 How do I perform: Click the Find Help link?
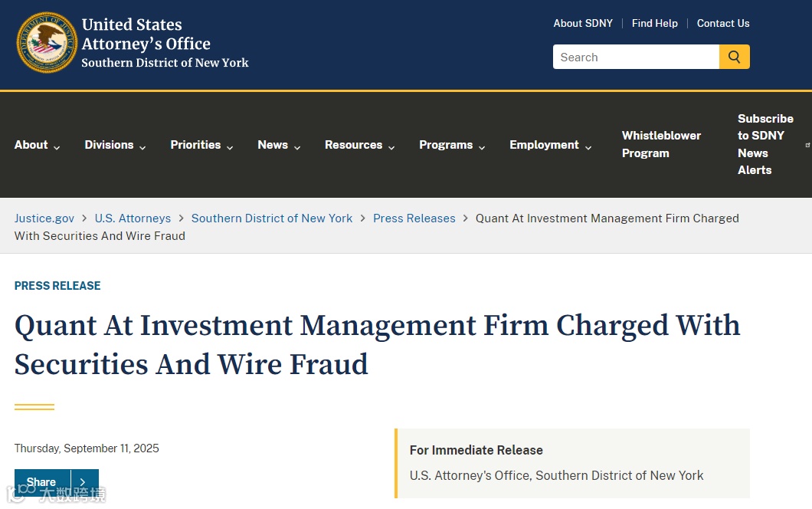coord(654,23)
